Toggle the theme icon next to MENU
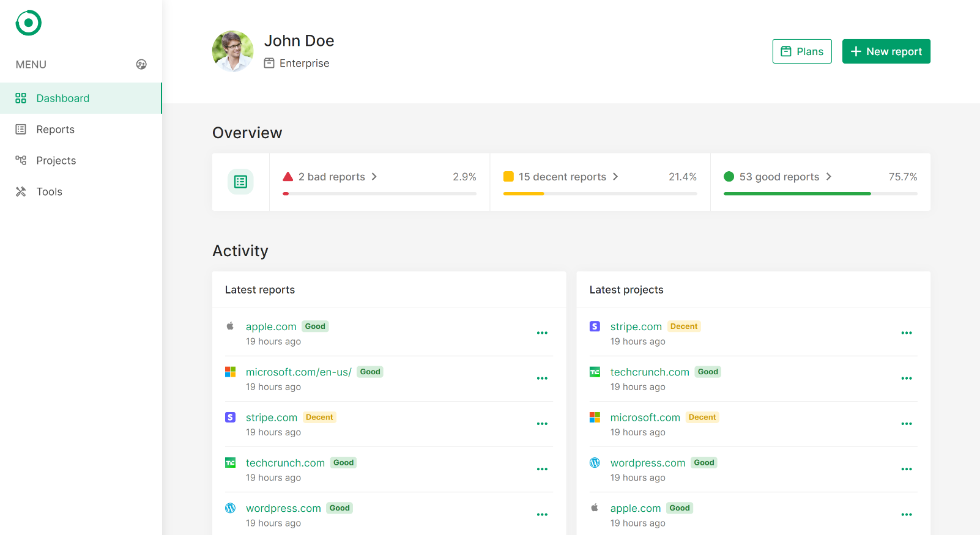The image size is (980, 535). tap(141, 64)
